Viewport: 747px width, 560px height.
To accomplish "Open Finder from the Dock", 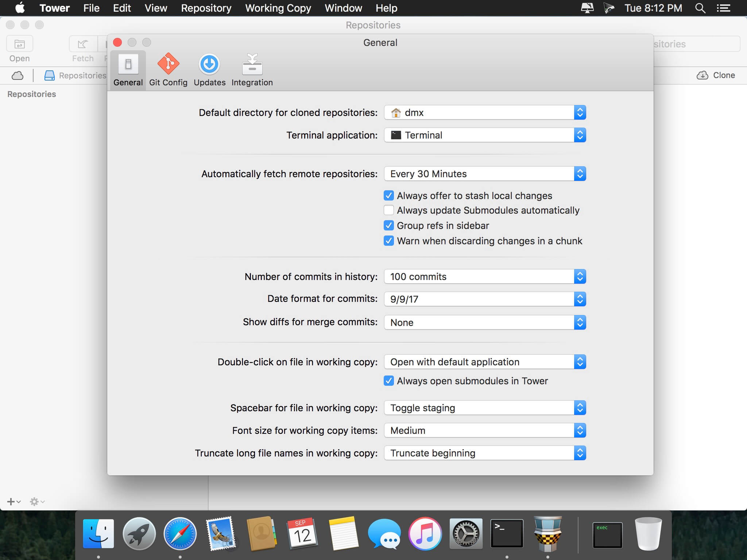I will coord(98,534).
